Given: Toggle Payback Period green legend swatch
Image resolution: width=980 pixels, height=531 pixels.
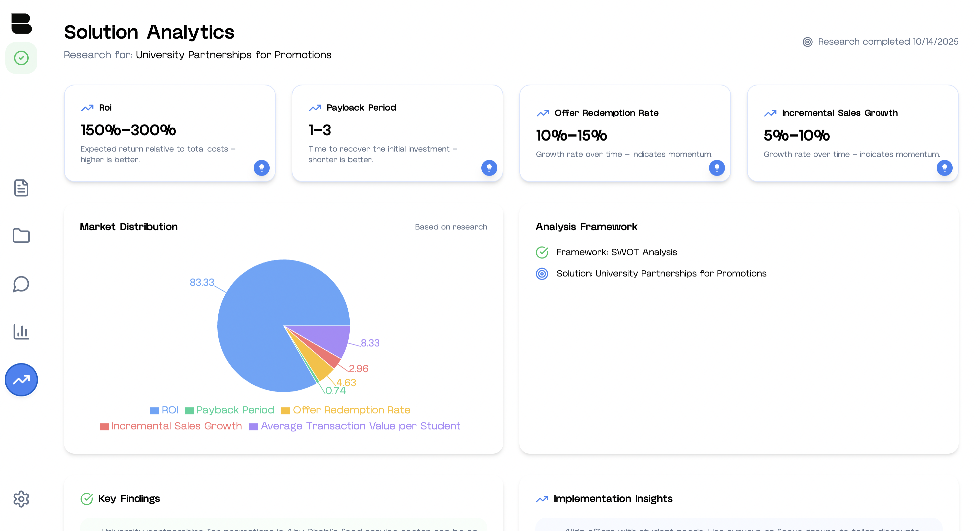Looking at the screenshot, I should tap(189, 410).
